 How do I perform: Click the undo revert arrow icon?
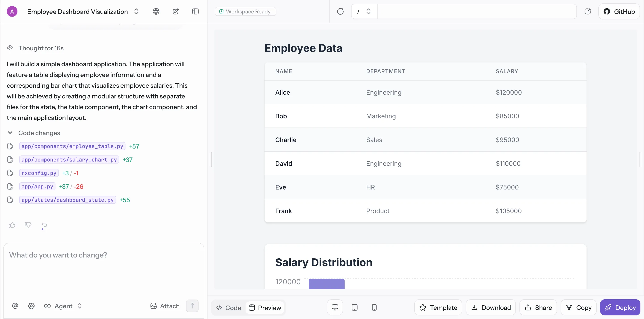[44, 225]
